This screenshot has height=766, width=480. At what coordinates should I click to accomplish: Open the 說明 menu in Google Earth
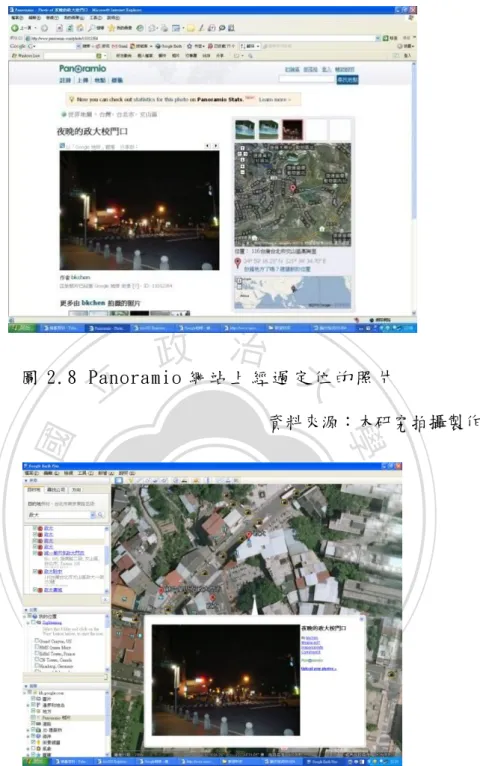coord(127,473)
